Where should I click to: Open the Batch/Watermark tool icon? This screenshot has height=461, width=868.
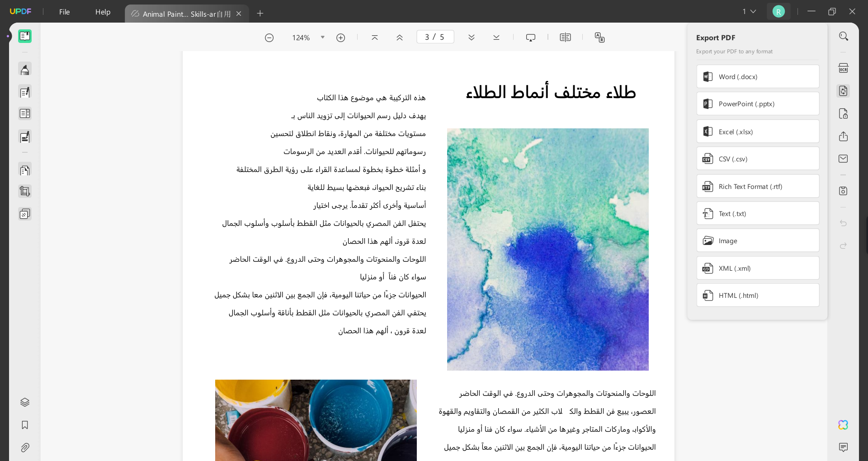click(x=25, y=214)
